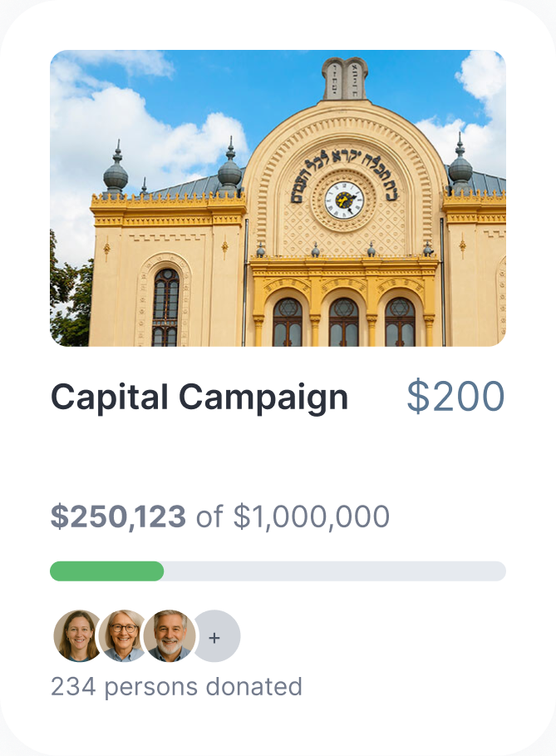Click the gray unfilled progress bar section
The image size is (556, 756).
click(x=334, y=571)
